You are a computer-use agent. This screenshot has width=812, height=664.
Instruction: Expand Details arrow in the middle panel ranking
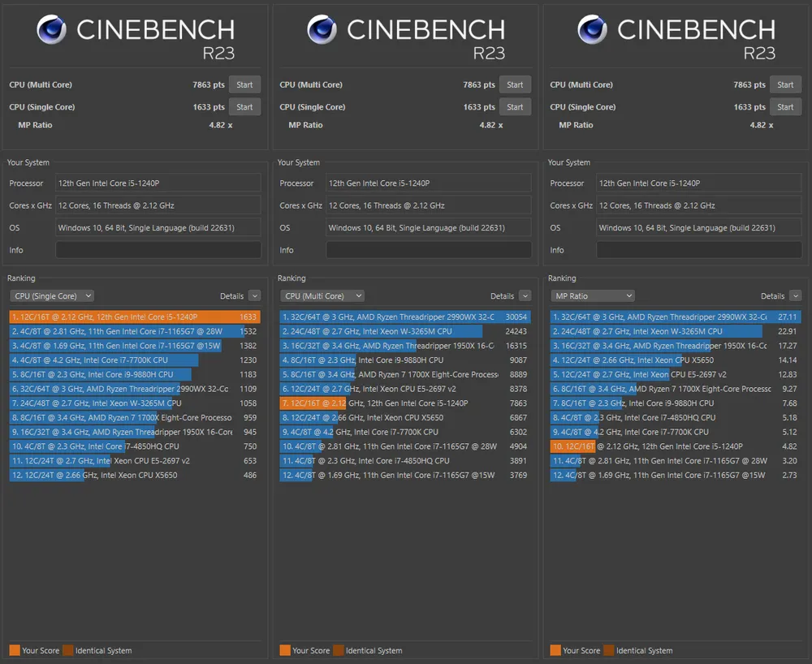pos(525,296)
